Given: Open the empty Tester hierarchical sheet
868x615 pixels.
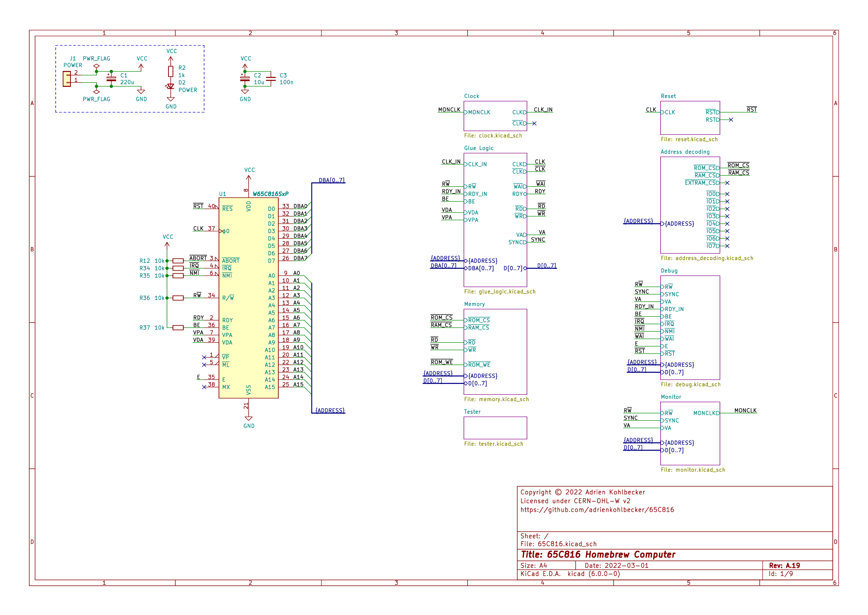Looking at the screenshot, I should (495, 428).
